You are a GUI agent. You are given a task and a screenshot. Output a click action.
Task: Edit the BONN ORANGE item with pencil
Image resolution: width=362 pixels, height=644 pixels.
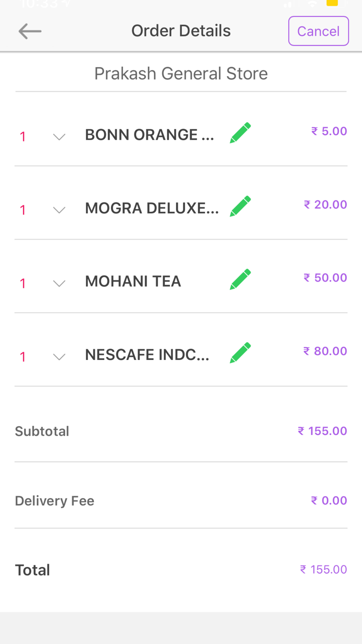(240, 133)
